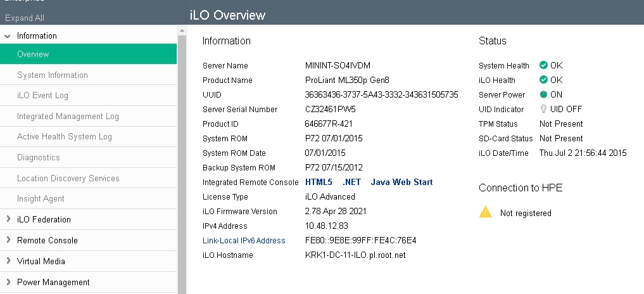Click the server name MININT-SO4IVDM
644x294 pixels.
(x=338, y=65)
